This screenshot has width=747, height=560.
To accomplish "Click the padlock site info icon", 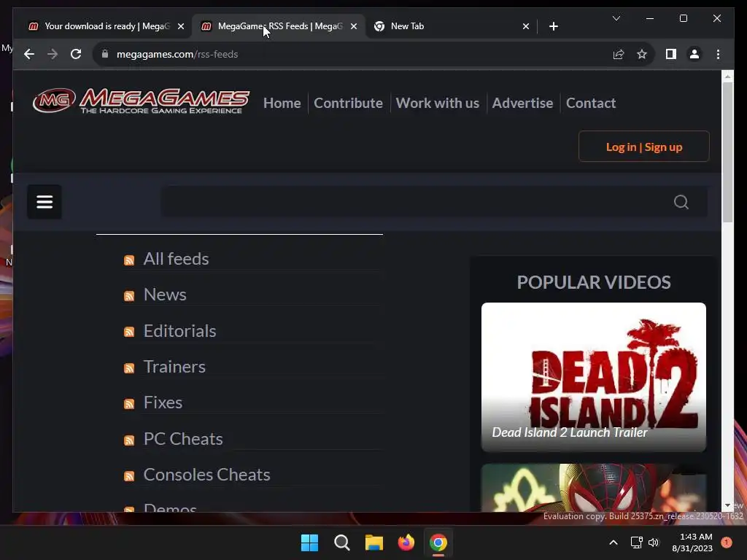I will (105, 54).
